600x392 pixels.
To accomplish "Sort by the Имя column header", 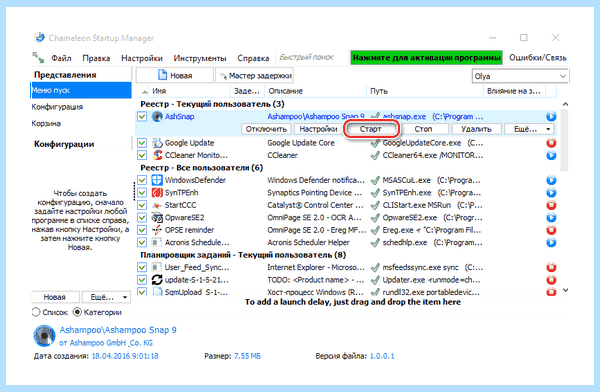I will coord(159,91).
